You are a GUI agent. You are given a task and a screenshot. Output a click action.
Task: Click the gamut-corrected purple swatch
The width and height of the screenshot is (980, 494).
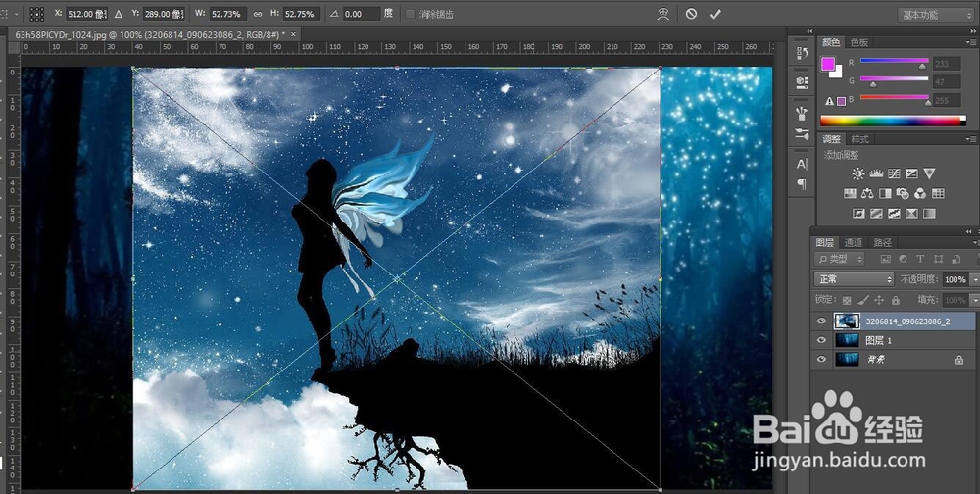coord(841,101)
